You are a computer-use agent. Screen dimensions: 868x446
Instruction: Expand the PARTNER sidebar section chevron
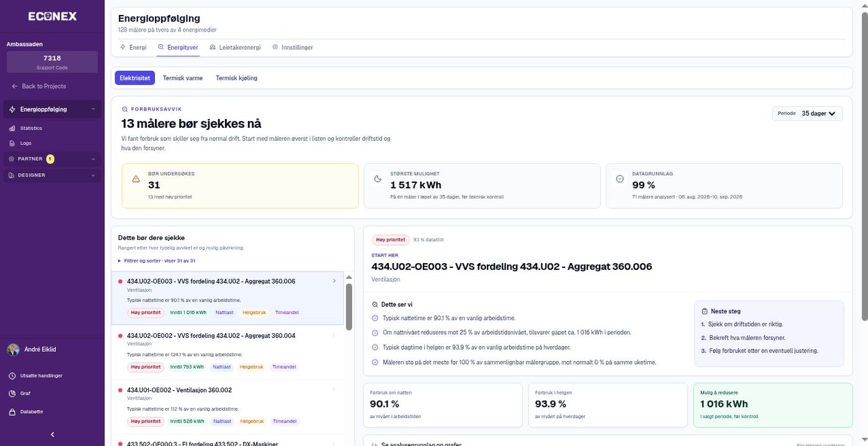[93, 159]
